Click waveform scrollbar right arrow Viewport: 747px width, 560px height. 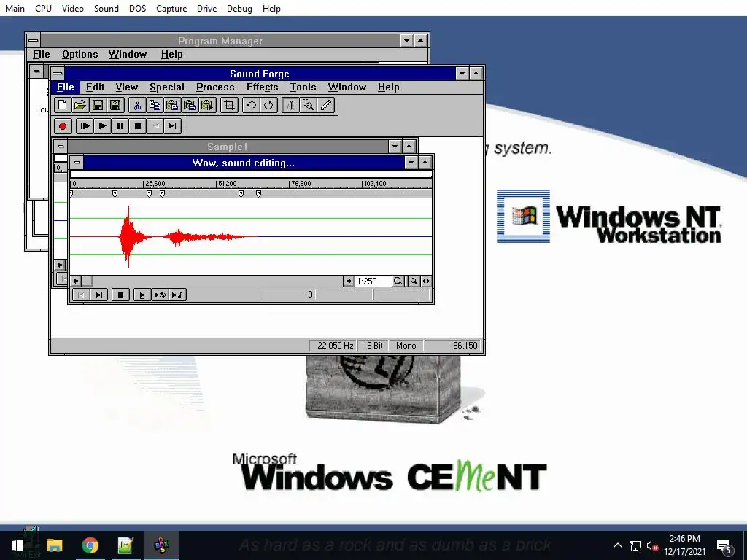[349, 281]
